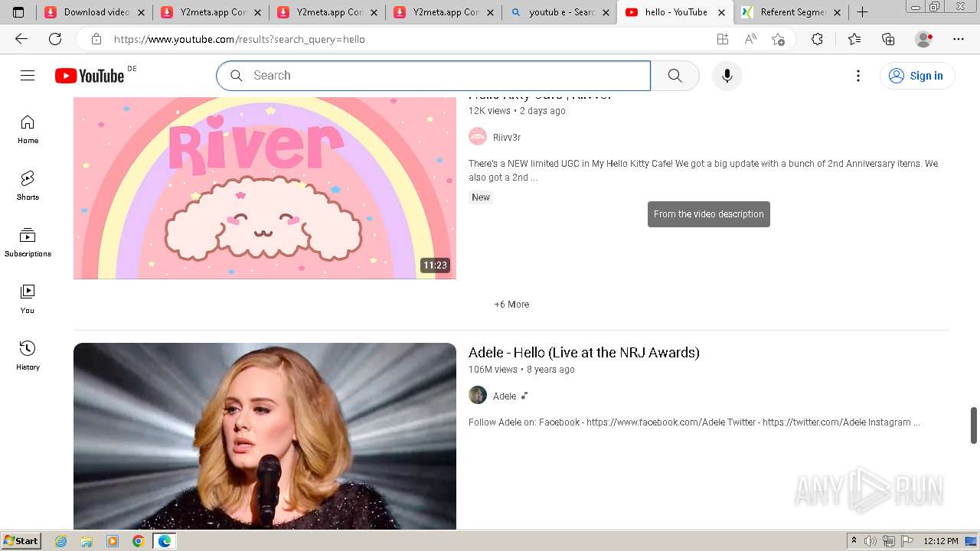The image size is (980, 551).
Task: Start voice search with microphone icon
Action: [x=727, y=75]
